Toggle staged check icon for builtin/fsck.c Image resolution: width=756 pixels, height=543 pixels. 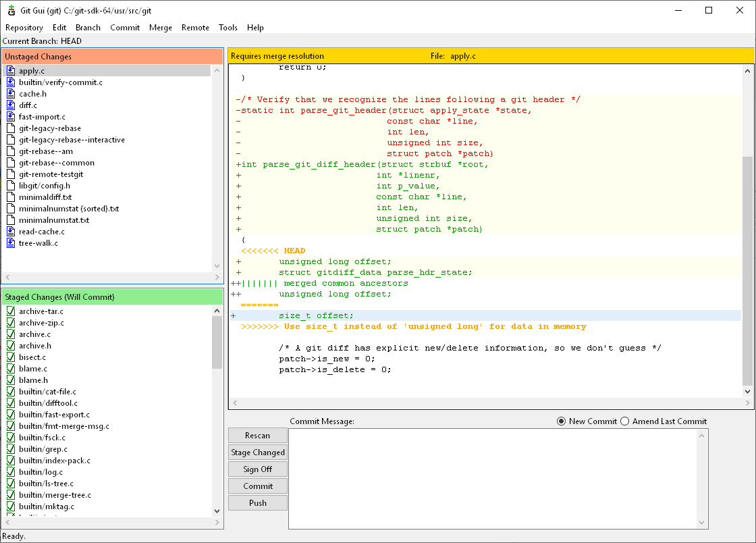coord(11,438)
